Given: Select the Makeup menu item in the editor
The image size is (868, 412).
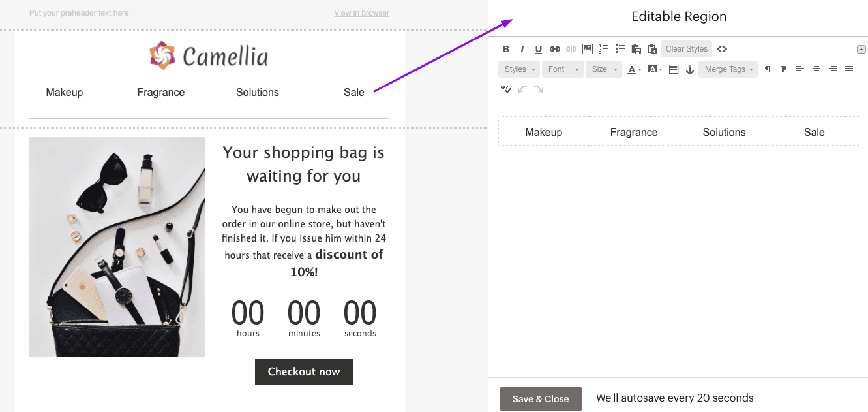Looking at the screenshot, I should (x=543, y=132).
